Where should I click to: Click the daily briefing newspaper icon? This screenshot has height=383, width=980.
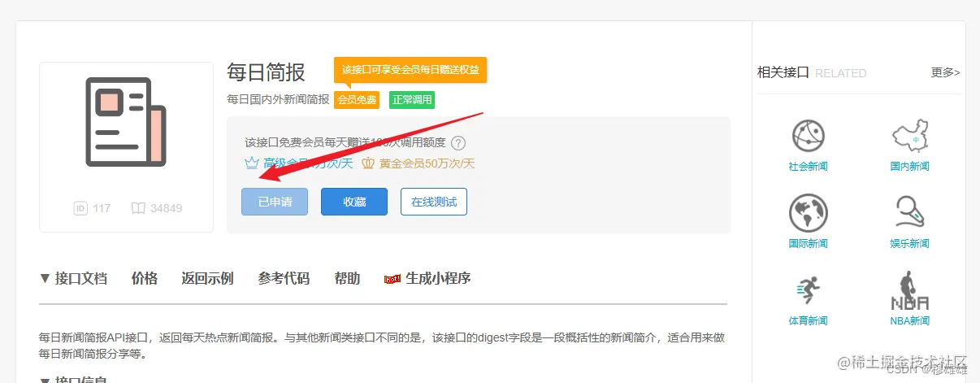tap(126, 122)
